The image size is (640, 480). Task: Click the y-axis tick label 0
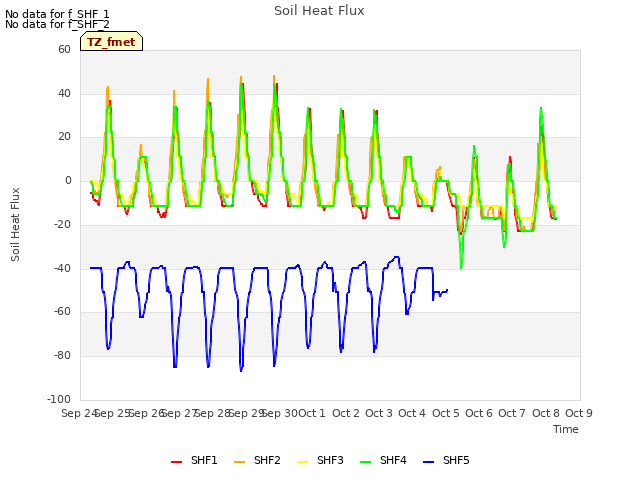coord(68,180)
